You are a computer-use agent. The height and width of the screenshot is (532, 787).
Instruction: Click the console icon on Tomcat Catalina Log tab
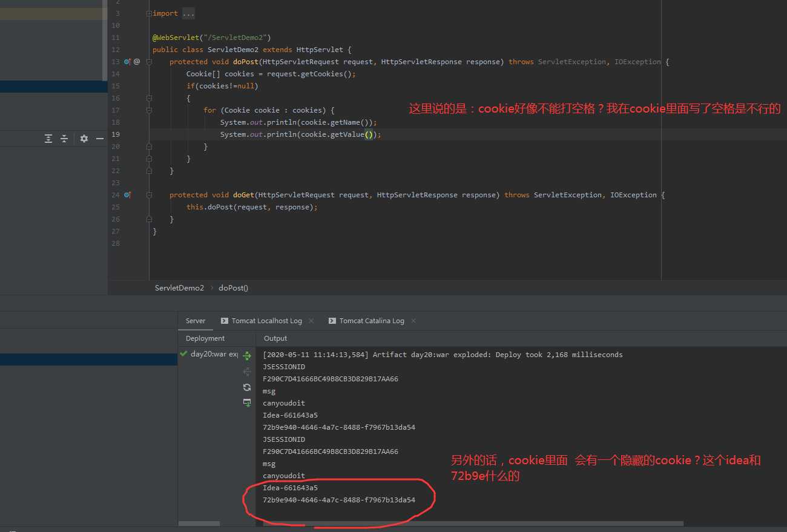[332, 321]
